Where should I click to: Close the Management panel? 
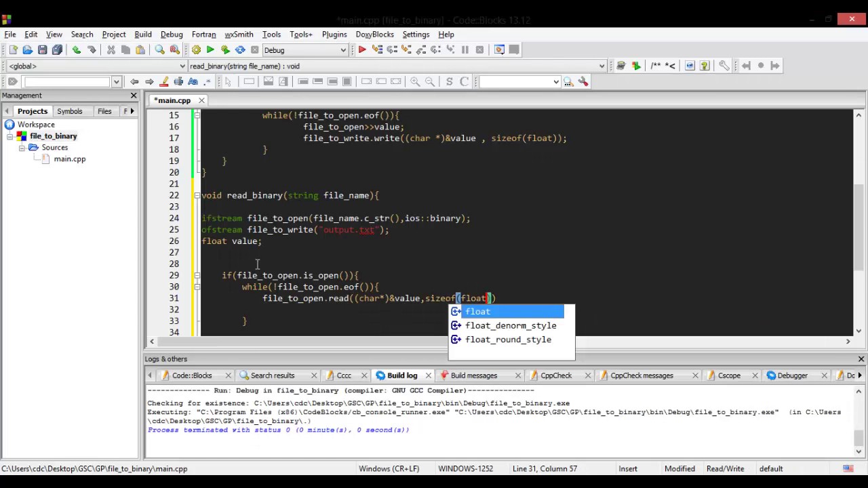coord(134,96)
